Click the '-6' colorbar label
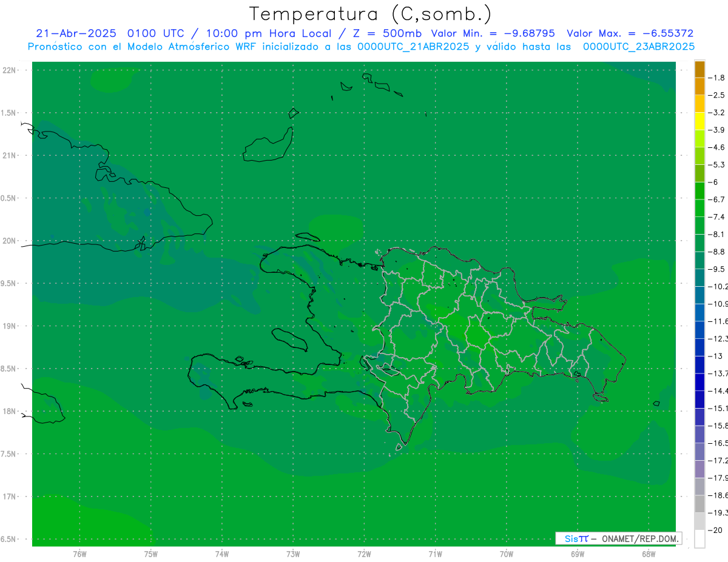728x562 pixels. pyautogui.click(x=713, y=182)
